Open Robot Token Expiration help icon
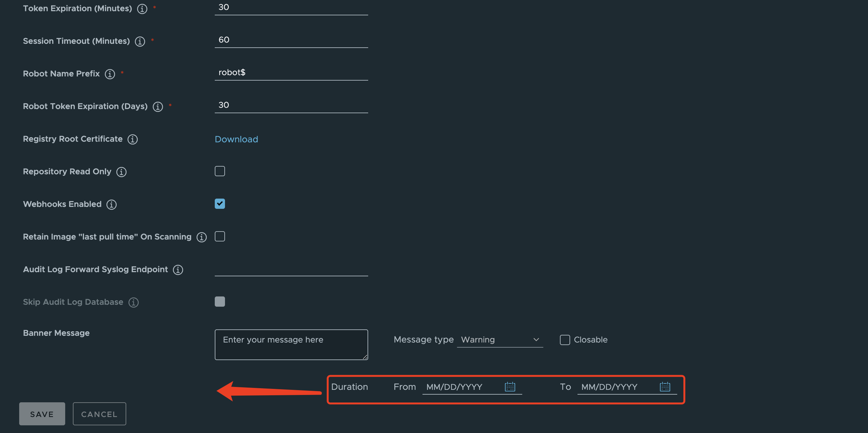 pyautogui.click(x=158, y=107)
